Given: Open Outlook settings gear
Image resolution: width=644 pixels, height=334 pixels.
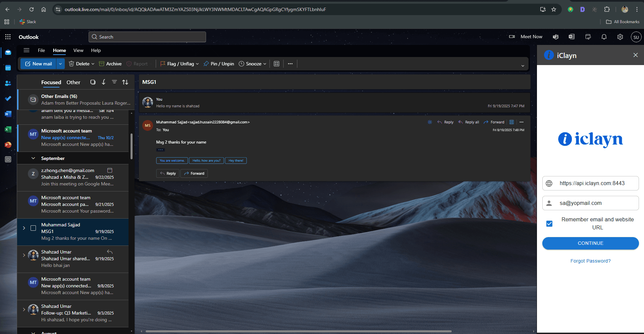Looking at the screenshot, I should (620, 37).
